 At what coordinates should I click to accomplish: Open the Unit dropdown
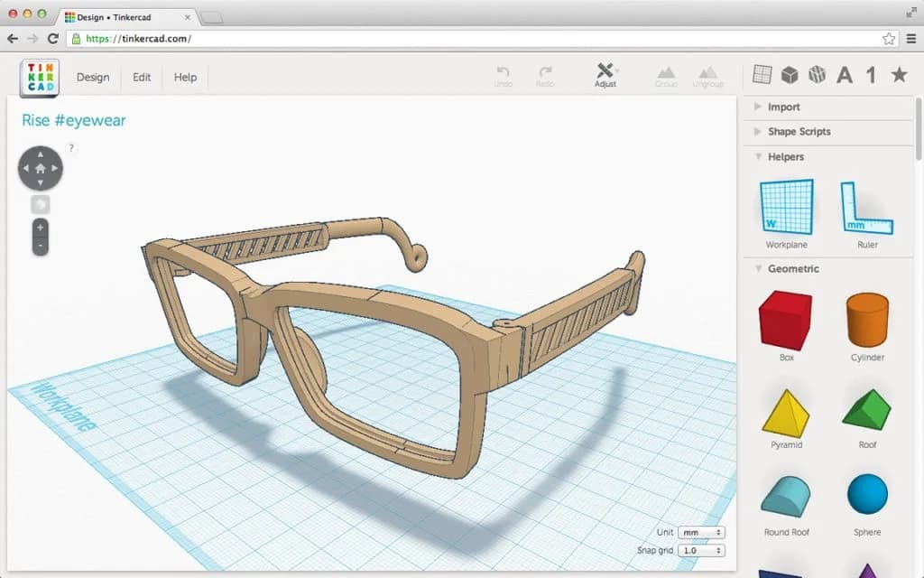[x=701, y=532]
